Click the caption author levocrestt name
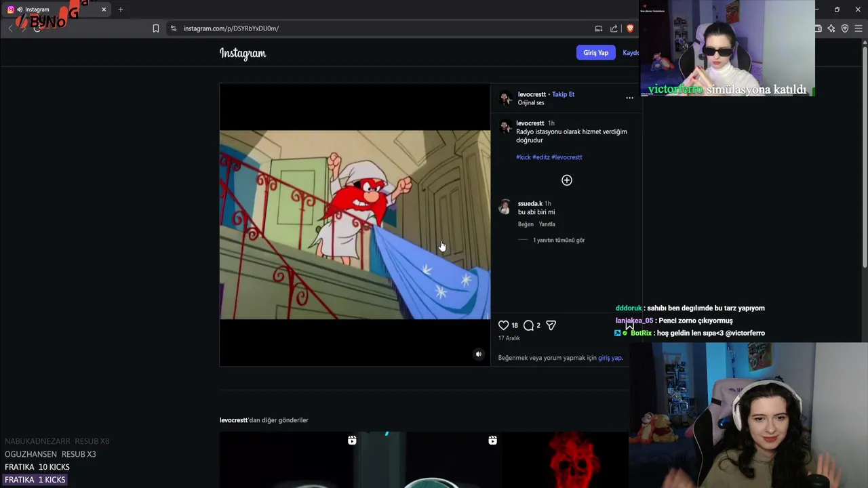Viewport: 868px width, 488px height. pos(530,123)
